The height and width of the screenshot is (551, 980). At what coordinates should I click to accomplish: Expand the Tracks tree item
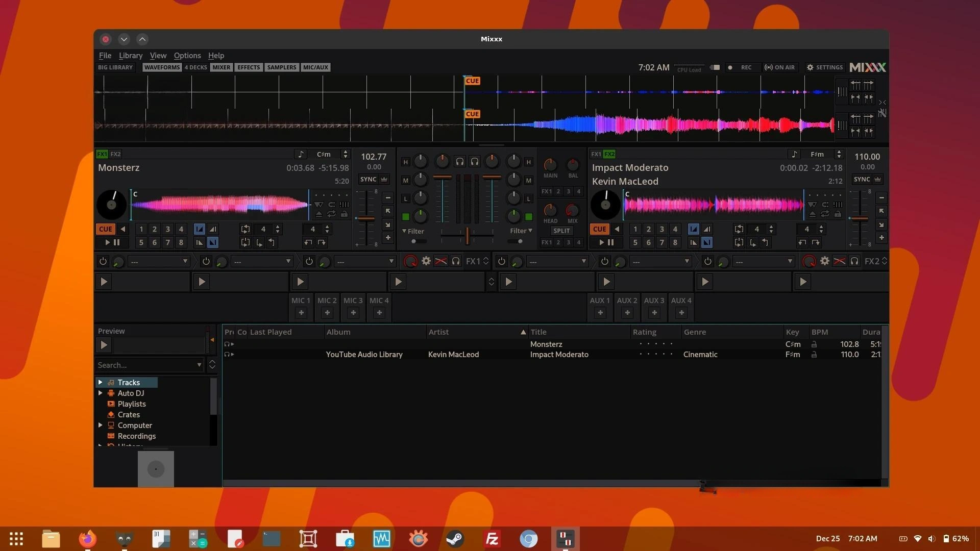click(101, 382)
